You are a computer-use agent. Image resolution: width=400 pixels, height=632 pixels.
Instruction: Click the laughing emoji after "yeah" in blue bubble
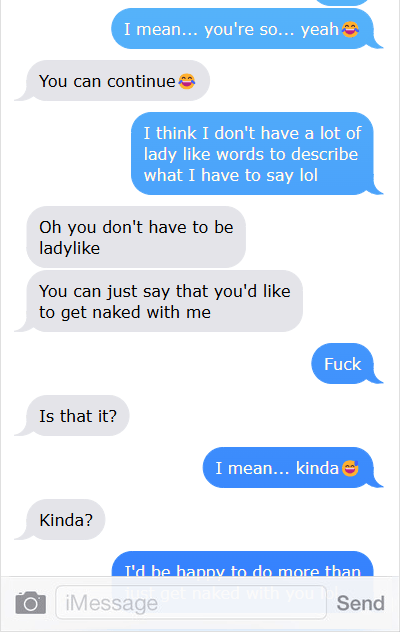pyautogui.click(x=350, y=29)
